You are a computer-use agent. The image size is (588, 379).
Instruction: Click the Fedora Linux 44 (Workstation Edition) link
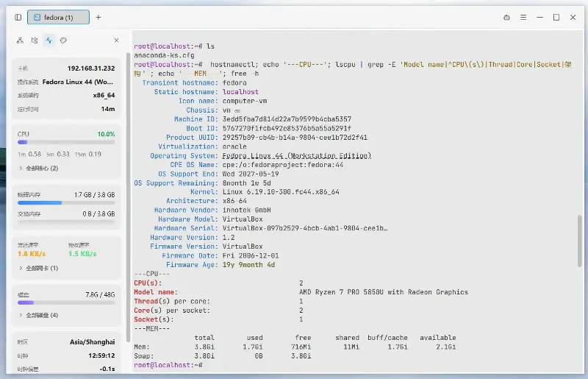297,155
